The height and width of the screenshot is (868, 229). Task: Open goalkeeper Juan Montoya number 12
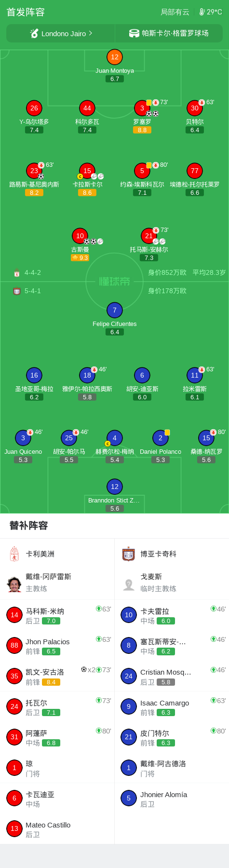pos(115,57)
